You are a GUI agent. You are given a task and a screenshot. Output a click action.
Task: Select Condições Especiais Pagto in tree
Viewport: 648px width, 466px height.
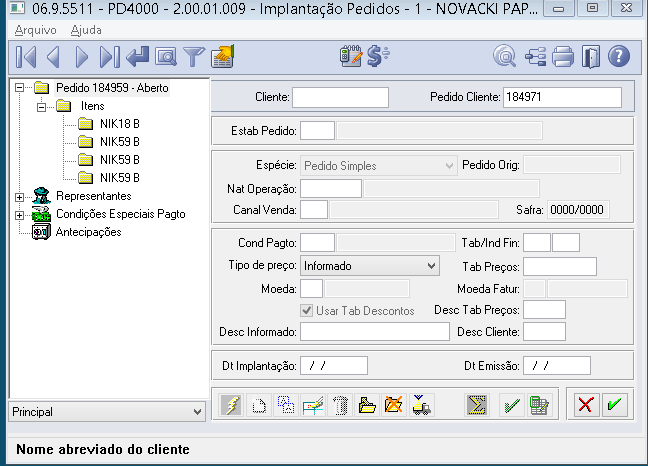pos(121,214)
